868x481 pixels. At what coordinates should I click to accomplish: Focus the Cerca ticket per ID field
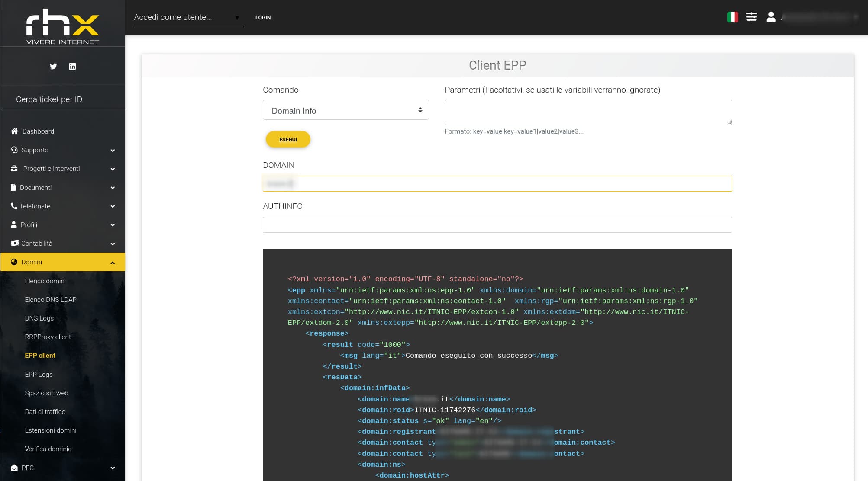click(63, 99)
